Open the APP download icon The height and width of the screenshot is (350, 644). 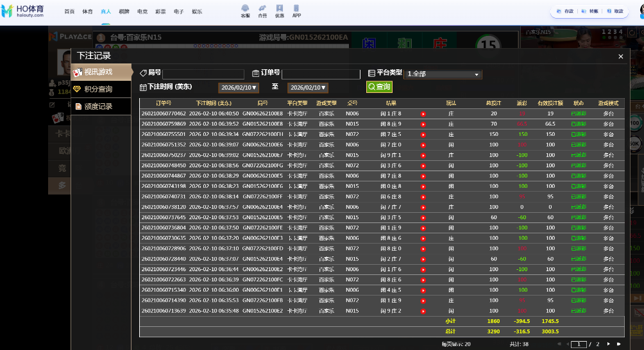coord(296,10)
